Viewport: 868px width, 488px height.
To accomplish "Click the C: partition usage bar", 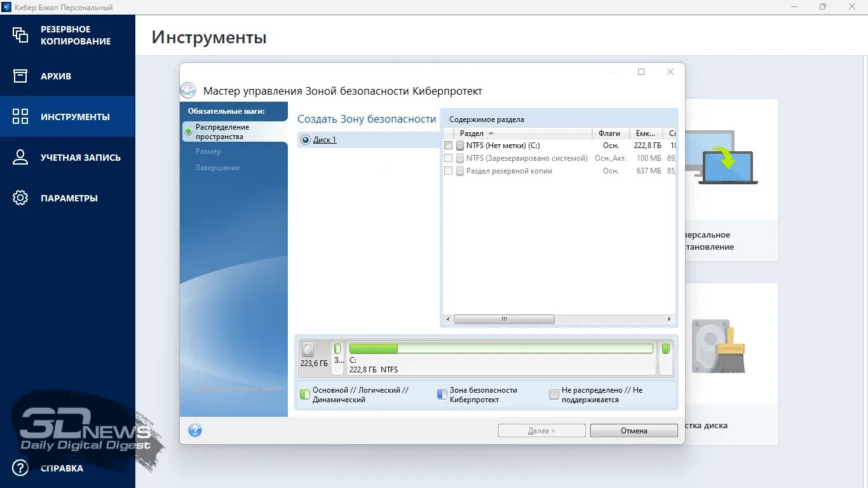I will tap(501, 348).
